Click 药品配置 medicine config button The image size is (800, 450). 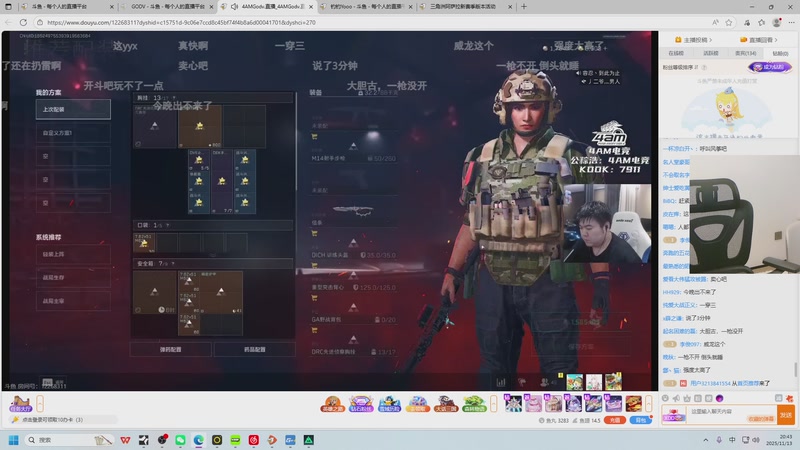tap(255, 349)
